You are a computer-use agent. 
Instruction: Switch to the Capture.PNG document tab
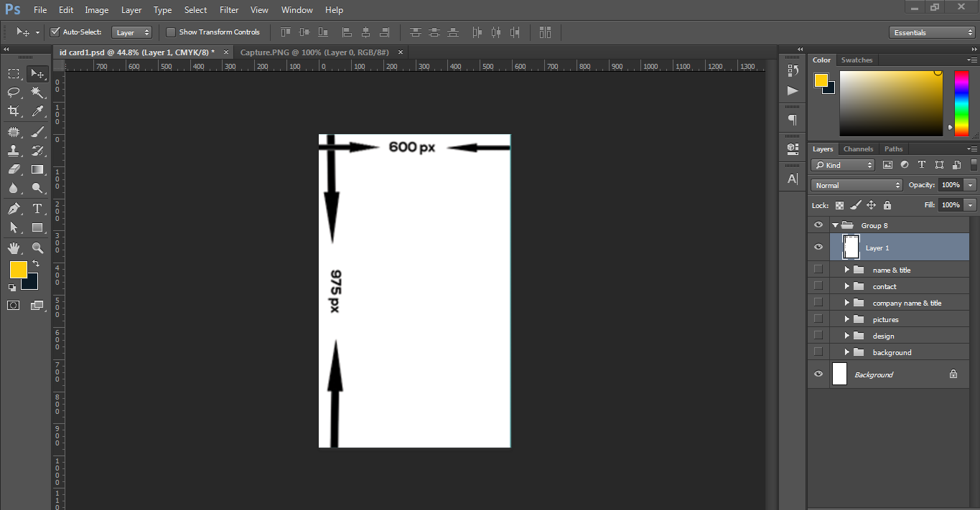pyautogui.click(x=314, y=52)
